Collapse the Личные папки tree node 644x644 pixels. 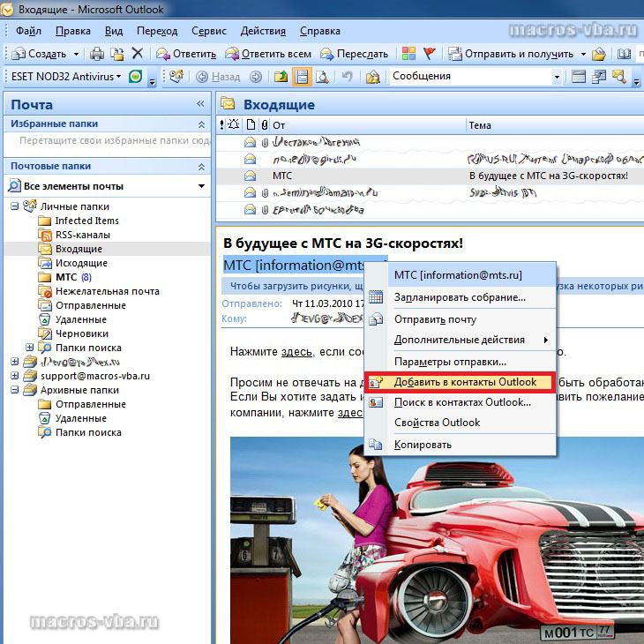tap(14, 206)
